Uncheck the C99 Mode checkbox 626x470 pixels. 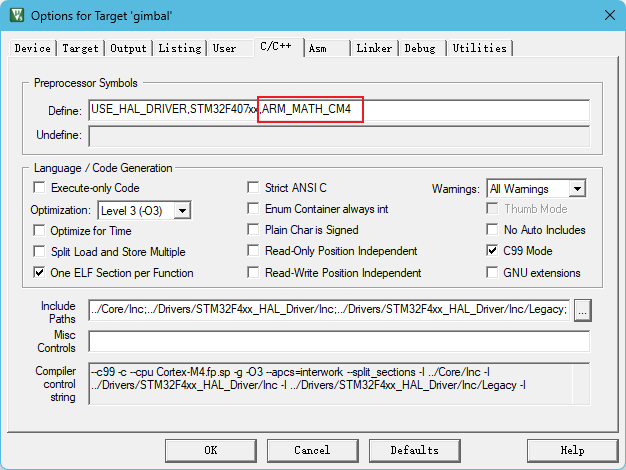pyautogui.click(x=492, y=251)
